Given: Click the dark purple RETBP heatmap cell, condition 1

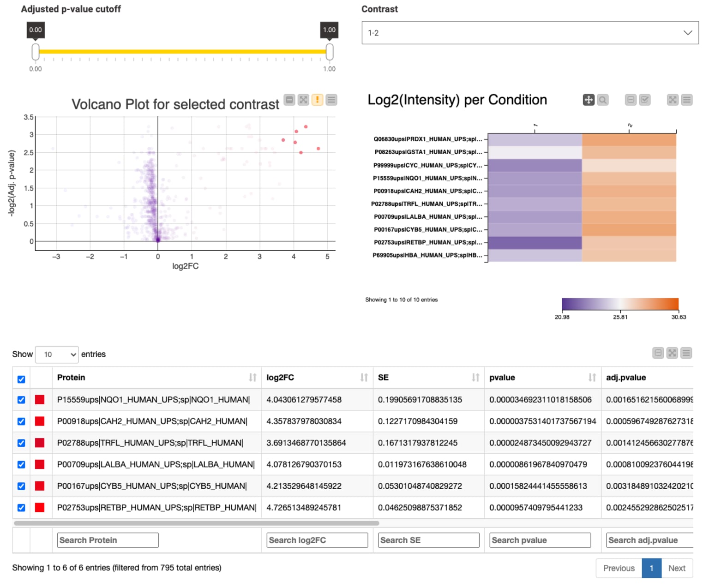Looking at the screenshot, I should coord(535,243).
